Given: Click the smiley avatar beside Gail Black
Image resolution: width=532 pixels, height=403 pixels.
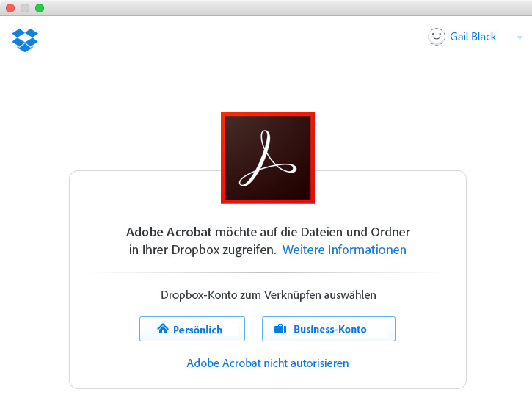Looking at the screenshot, I should click(437, 37).
